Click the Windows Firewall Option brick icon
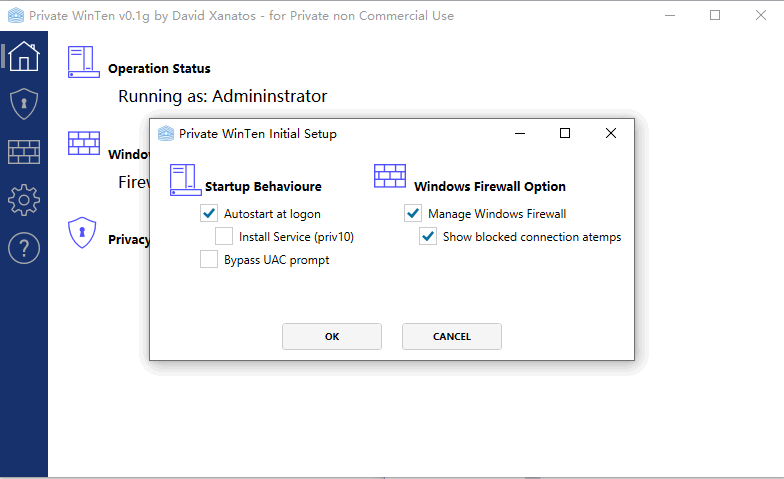The height and width of the screenshot is (479, 784). (x=390, y=177)
